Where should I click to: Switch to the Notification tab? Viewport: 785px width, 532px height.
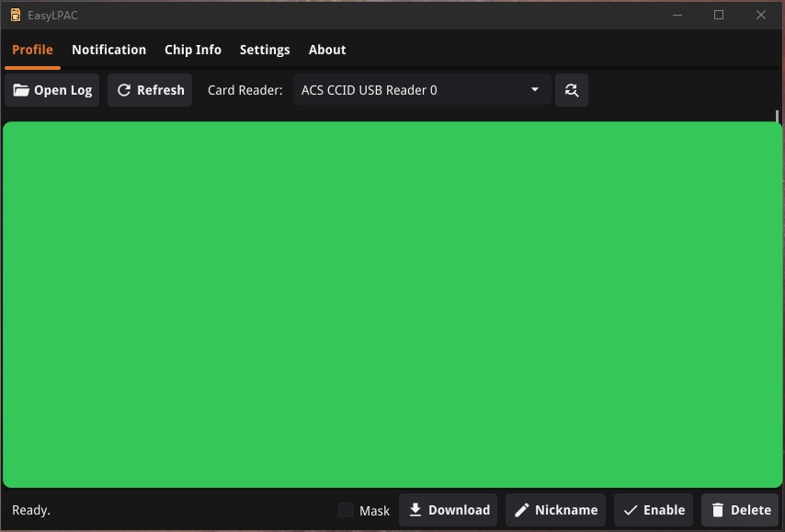pos(108,50)
